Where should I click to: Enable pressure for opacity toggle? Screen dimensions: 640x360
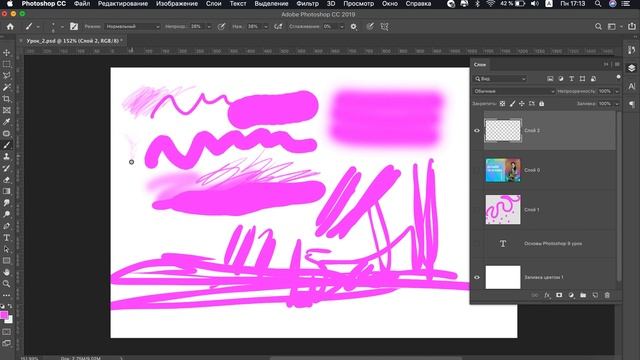click(x=221, y=27)
